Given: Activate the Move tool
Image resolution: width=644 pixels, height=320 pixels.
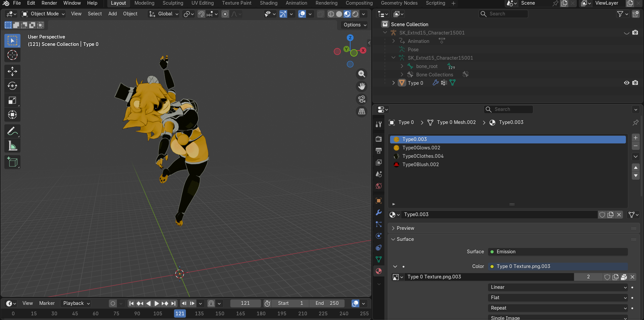Looking at the screenshot, I should coord(12,71).
